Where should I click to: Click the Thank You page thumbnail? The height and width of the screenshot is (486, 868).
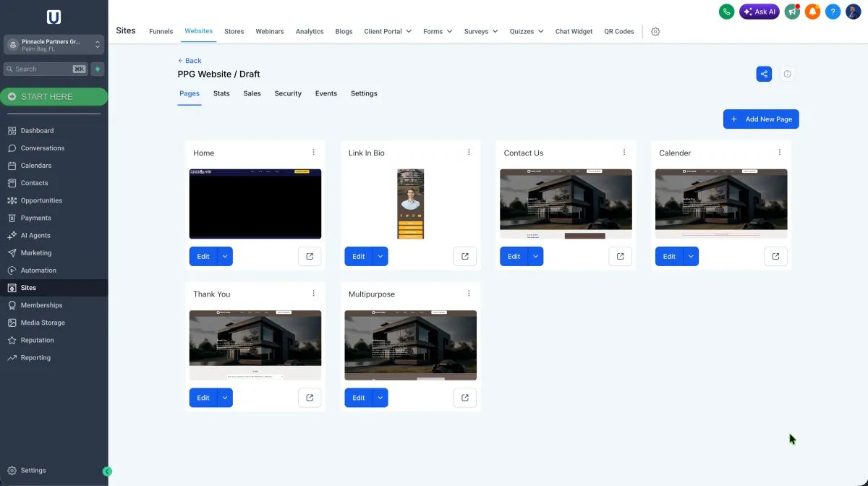[255, 345]
